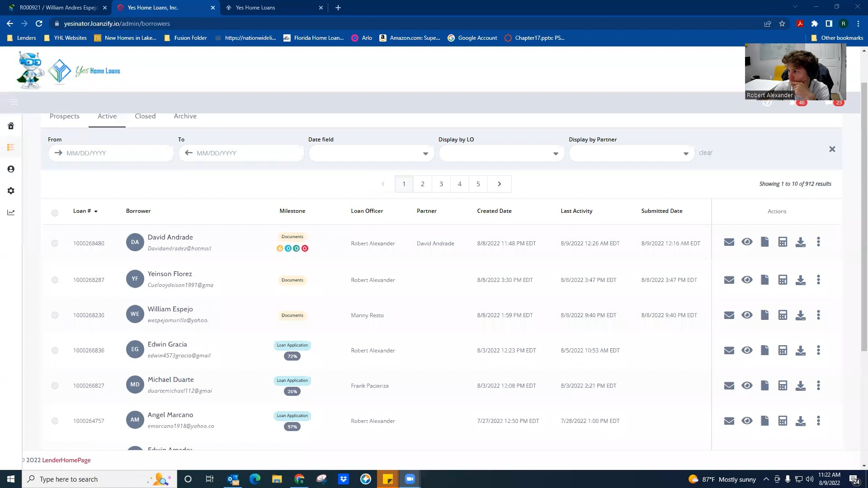The image size is (868, 488).
Task: Download files for Edwin Gracia
Action: point(800,350)
